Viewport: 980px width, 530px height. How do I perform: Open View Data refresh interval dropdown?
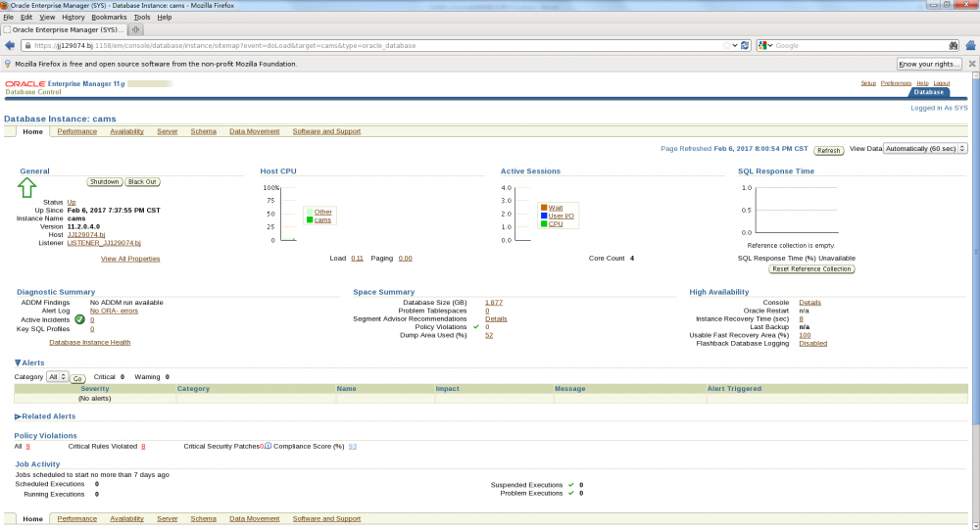pos(925,148)
